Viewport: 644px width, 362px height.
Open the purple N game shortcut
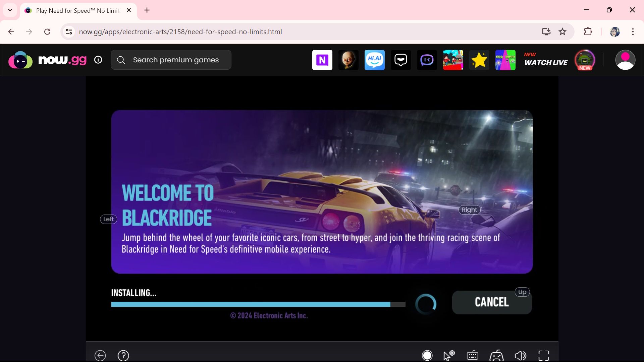(322, 60)
